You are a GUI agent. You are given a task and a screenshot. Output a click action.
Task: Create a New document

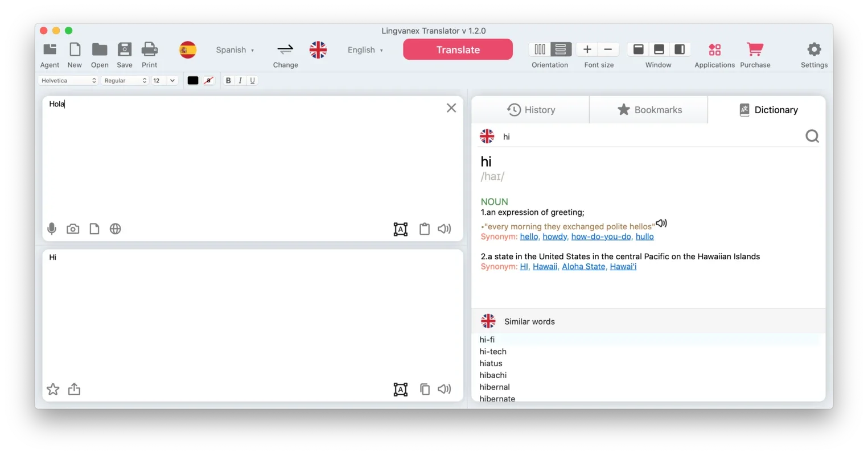pos(75,49)
